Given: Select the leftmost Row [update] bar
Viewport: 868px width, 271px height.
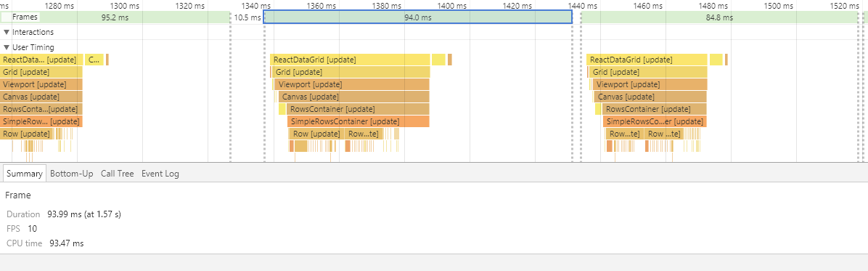Looking at the screenshot, I should click(27, 134).
